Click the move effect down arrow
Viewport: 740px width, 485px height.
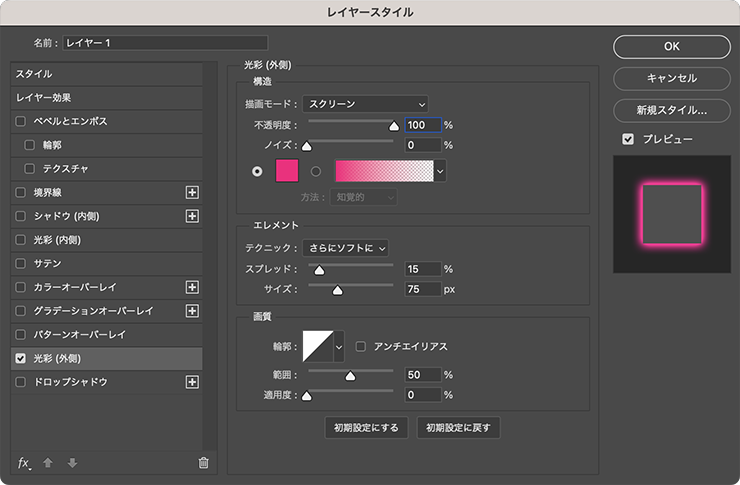71,463
